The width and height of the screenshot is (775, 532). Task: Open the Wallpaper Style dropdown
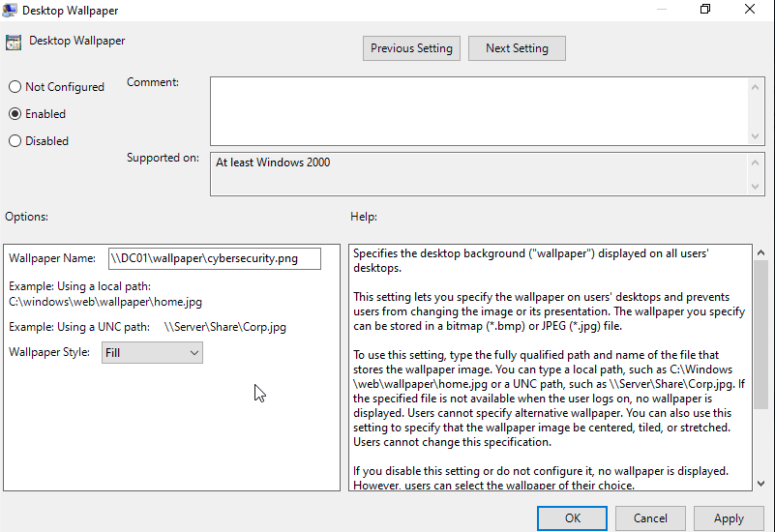[152, 353]
